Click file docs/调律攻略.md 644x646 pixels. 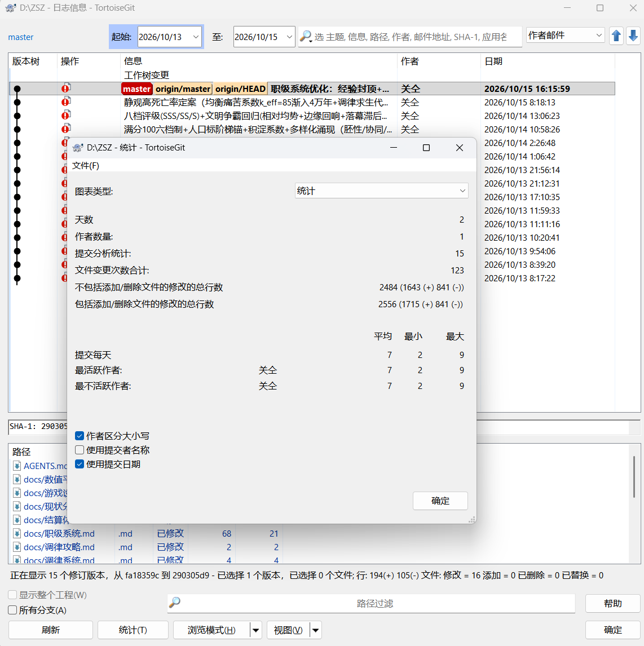pyautogui.click(x=59, y=547)
